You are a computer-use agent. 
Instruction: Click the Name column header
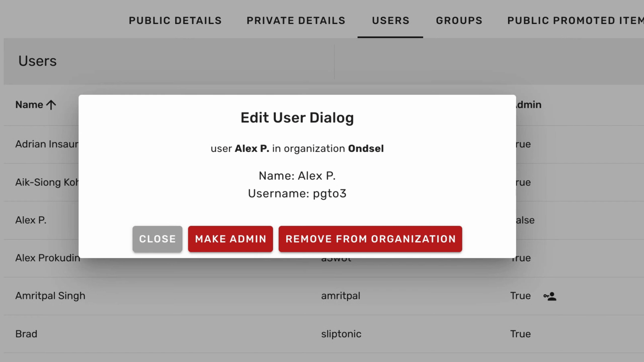(x=29, y=105)
